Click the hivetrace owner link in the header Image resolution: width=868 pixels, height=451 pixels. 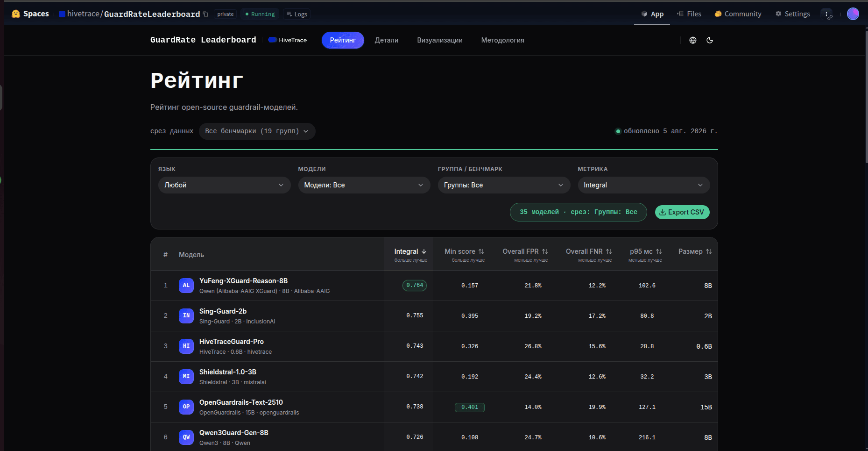[x=84, y=14]
